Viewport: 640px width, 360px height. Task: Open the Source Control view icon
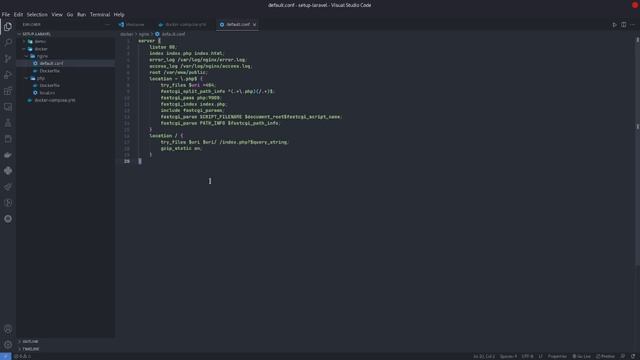pyautogui.click(x=8, y=59)
